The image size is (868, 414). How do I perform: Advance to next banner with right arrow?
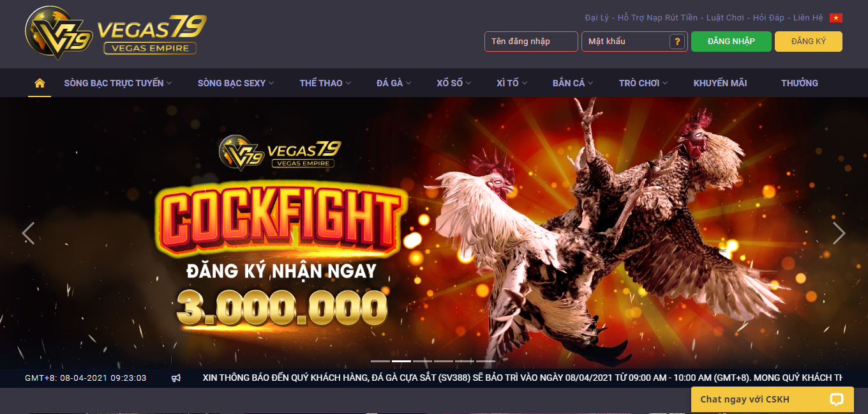tap(839, 233)
